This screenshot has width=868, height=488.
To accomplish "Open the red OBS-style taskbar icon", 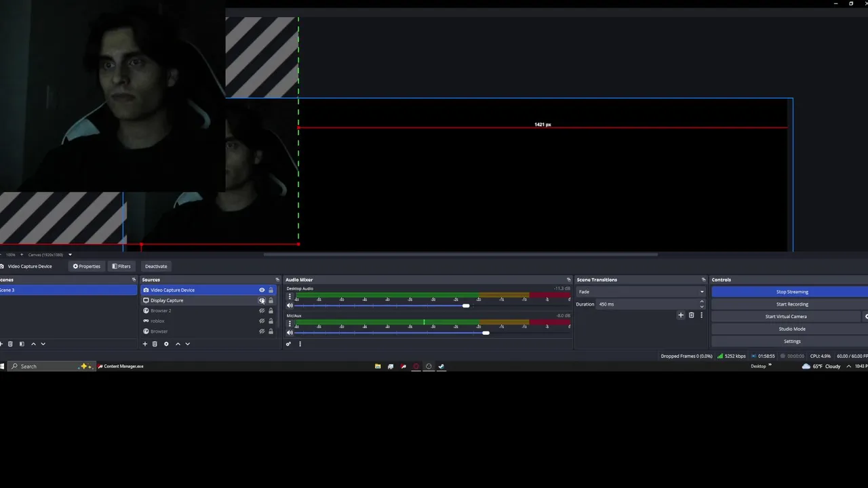I will pos(416,366).
